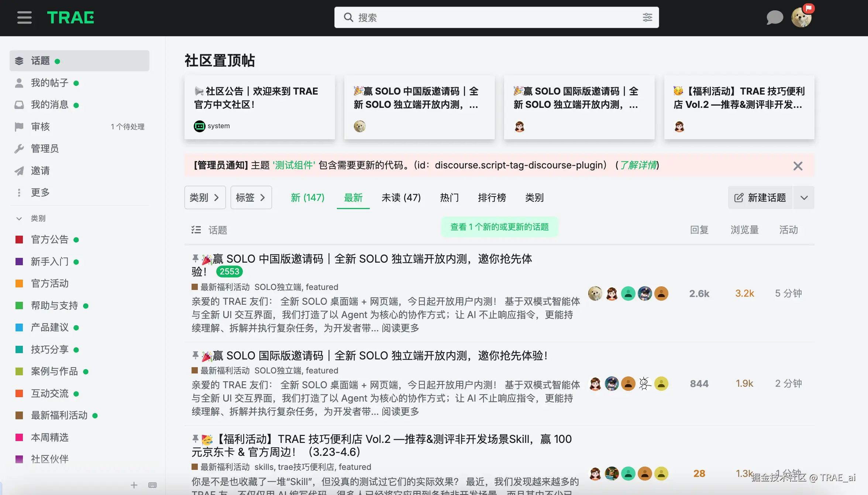This screenshot has width=868, height=495.
Task: Click the 了解详情 link in notice
Action: (638, 165)
